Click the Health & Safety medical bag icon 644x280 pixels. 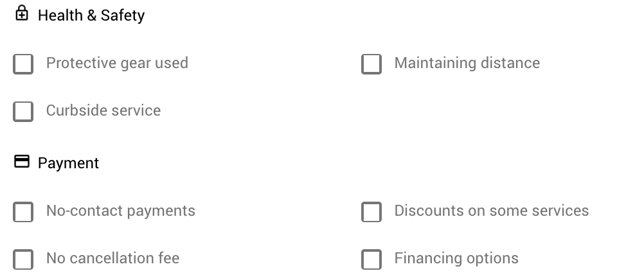click(22, 13)
